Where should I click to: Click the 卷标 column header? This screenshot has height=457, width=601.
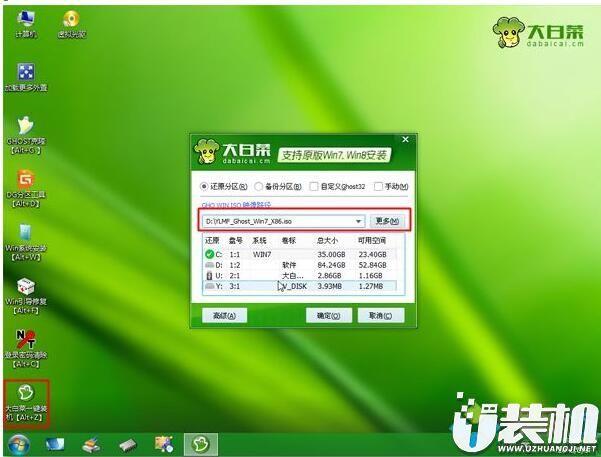[289, 241]
